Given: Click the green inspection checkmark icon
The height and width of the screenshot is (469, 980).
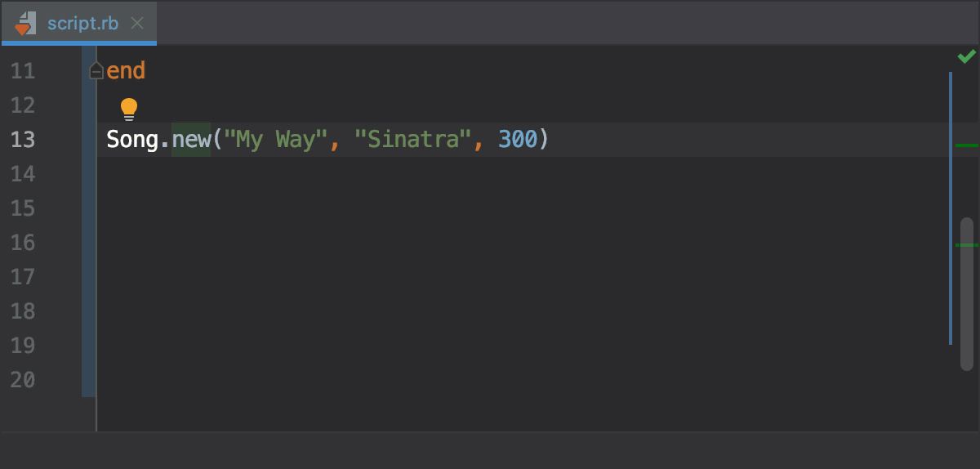Looking at the screenshot, I should pos(967,56).
